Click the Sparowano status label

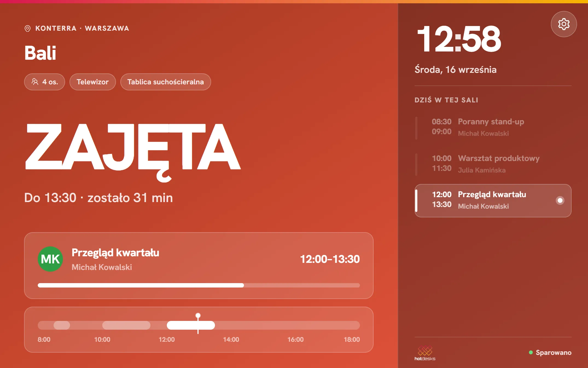(x=554, y=352)
